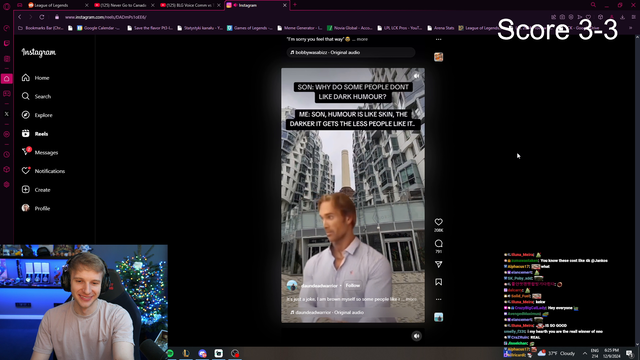
Task: Open Bookmarks Bar folder
Action: coord(40,28)
